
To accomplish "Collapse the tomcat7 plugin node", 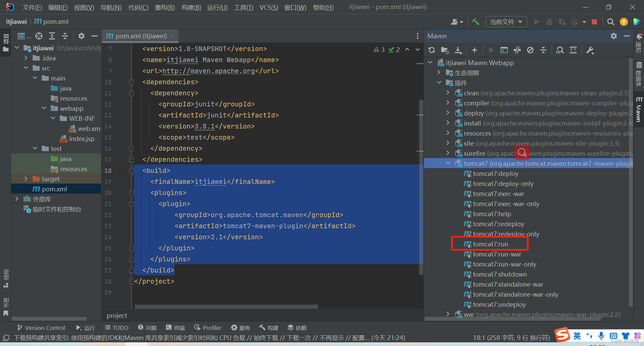I will point(448,163).
